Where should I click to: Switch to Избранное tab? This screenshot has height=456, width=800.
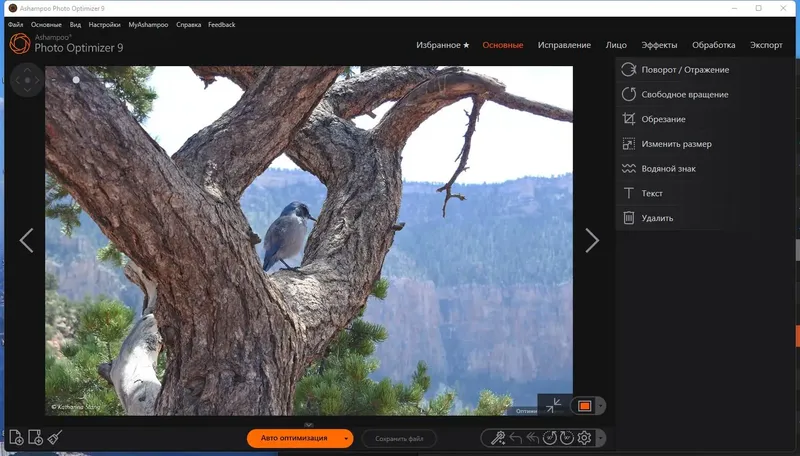[x=442, y=45]
